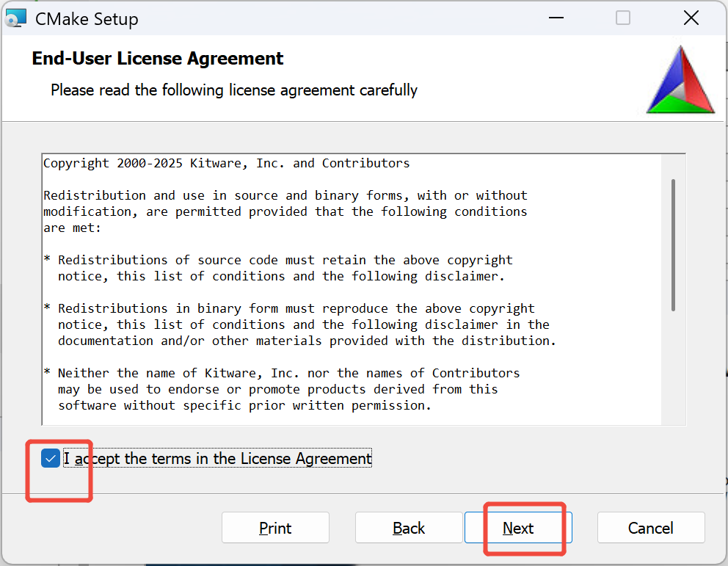
Task: Click 'I accept the terms' label text
Action: pyautogui.click(x=217, y=459)
